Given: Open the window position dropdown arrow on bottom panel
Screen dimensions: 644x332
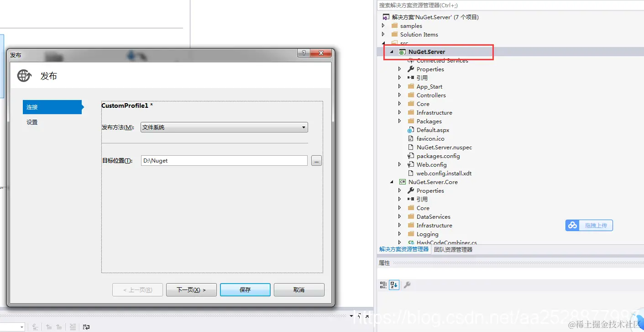Looking at the screenshot, I should (352, 316).
